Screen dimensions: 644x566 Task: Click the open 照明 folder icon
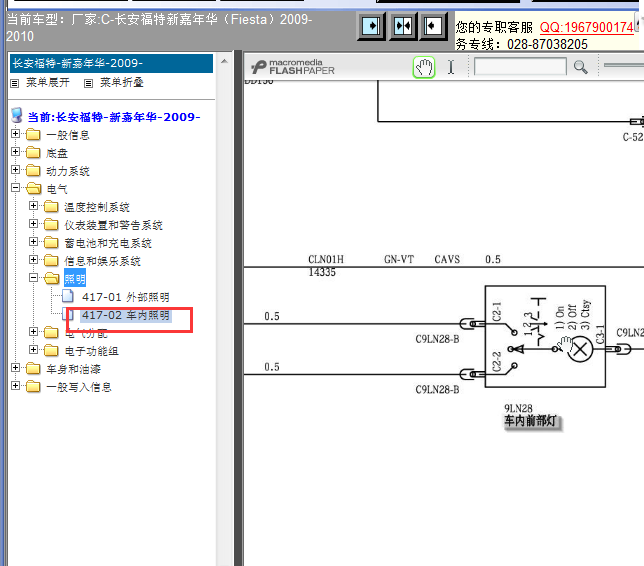click(x=52, y=278)
